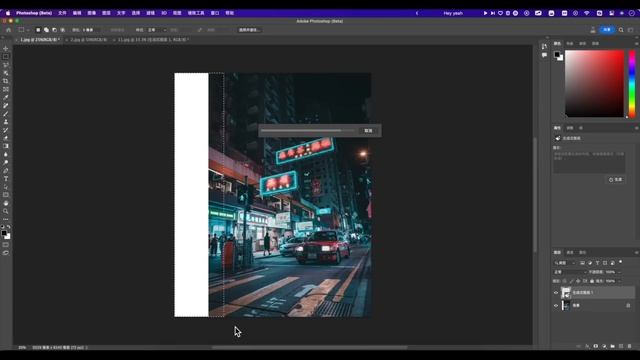Toggle the layer filtering switch
This screenshot has height=360, width=640.
(621, 262)
